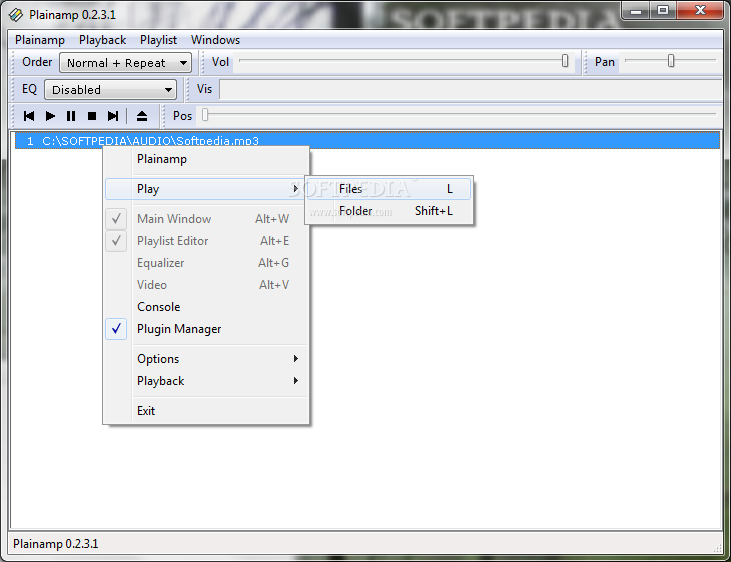Open the Plainamp menu in menu bar
The image size is (731, 562).
coord(40,40)
